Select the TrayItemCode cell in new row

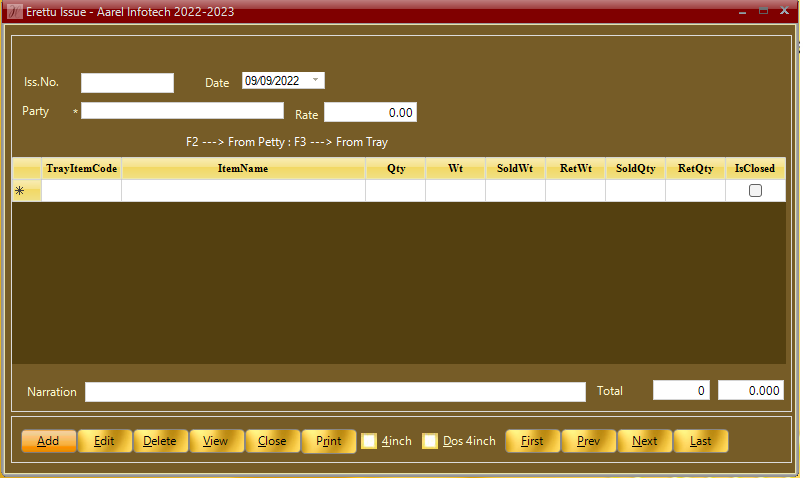[x=81, y=191]
